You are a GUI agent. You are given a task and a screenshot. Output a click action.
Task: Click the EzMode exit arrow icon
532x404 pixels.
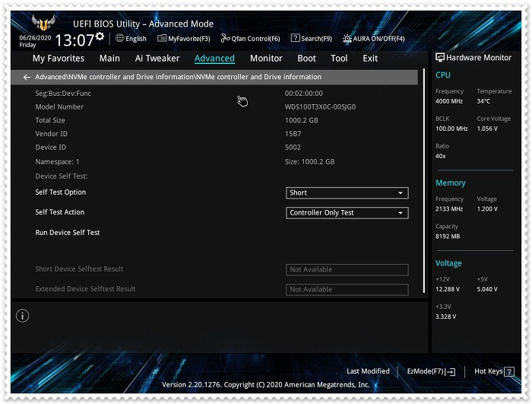(451, 372)
